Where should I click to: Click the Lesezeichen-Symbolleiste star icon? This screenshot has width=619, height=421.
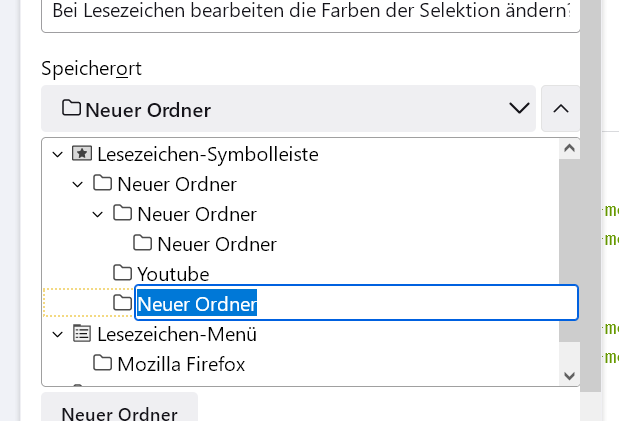(x=82, y=154)
